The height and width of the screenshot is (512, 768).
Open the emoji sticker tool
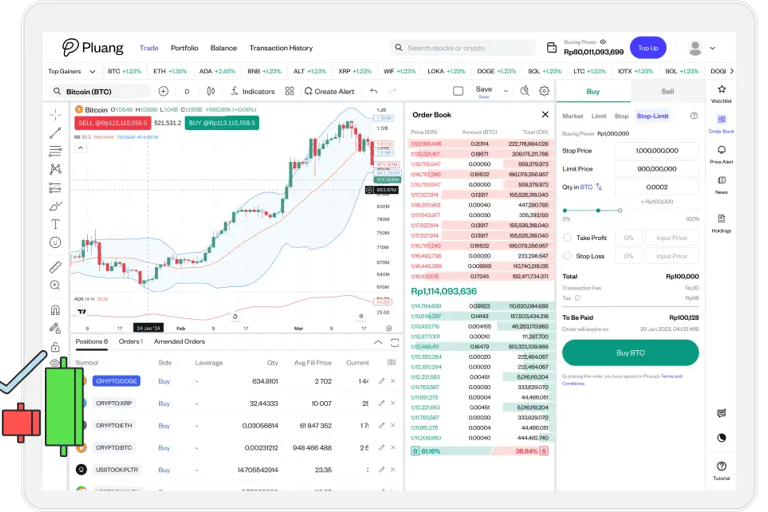coord(55,243)
